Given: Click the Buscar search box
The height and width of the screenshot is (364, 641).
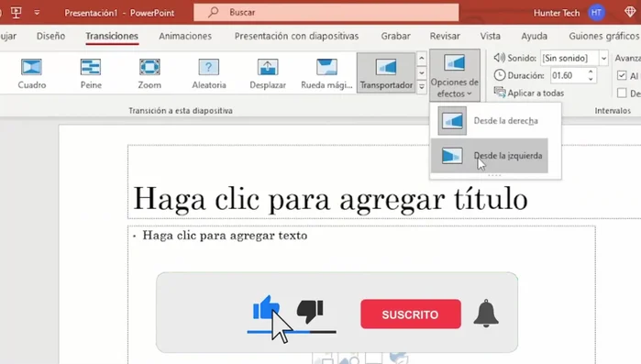Looking at the screenshot, I should coord(326,12).
